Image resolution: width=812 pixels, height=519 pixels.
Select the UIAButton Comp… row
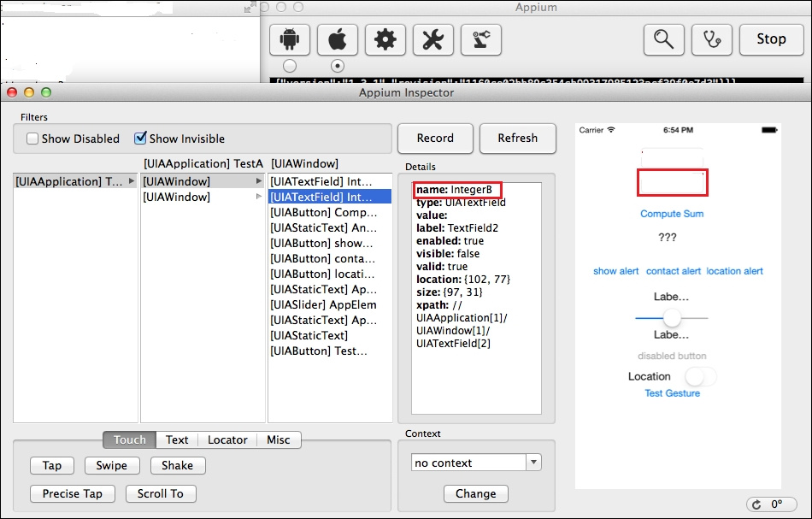(x=330, y=212)
